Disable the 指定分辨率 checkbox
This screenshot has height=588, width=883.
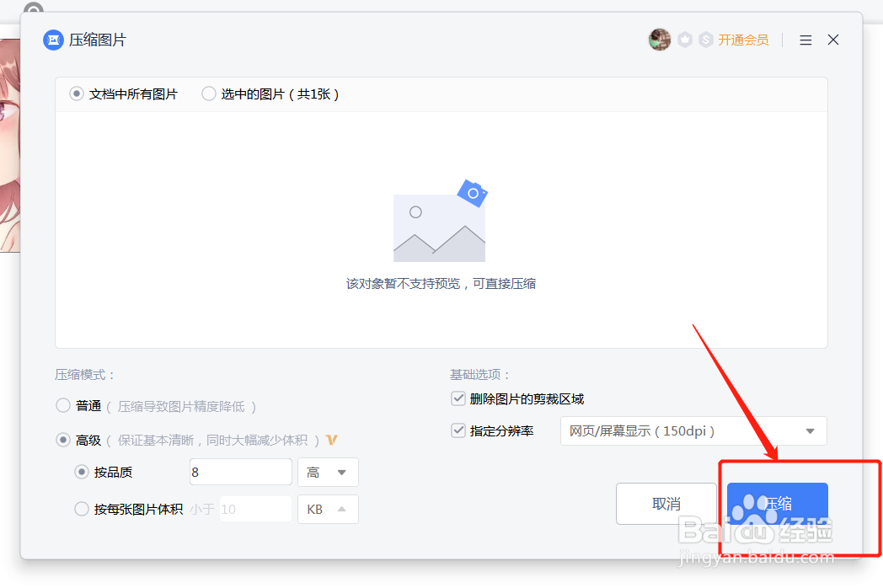point(458,430)
